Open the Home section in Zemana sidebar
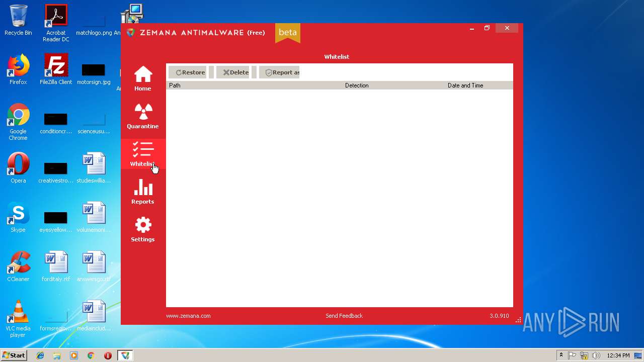Image resolution: width=644 pixels, height=362 pixels. (143, 78)
